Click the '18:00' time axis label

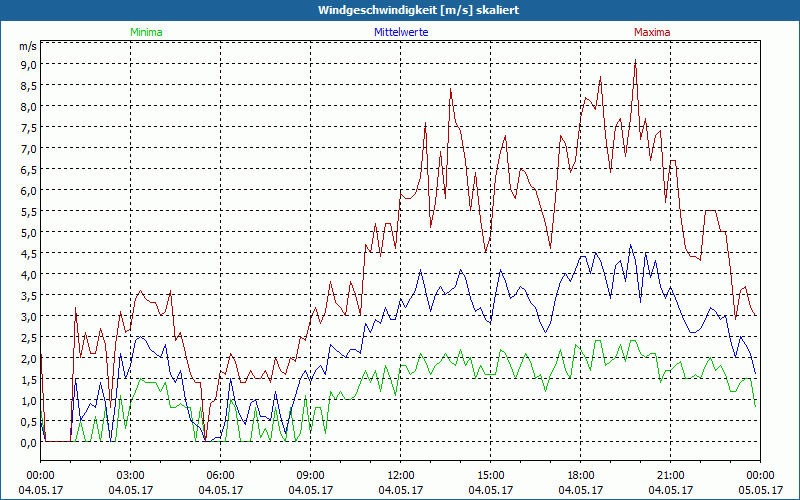point(581,476)
